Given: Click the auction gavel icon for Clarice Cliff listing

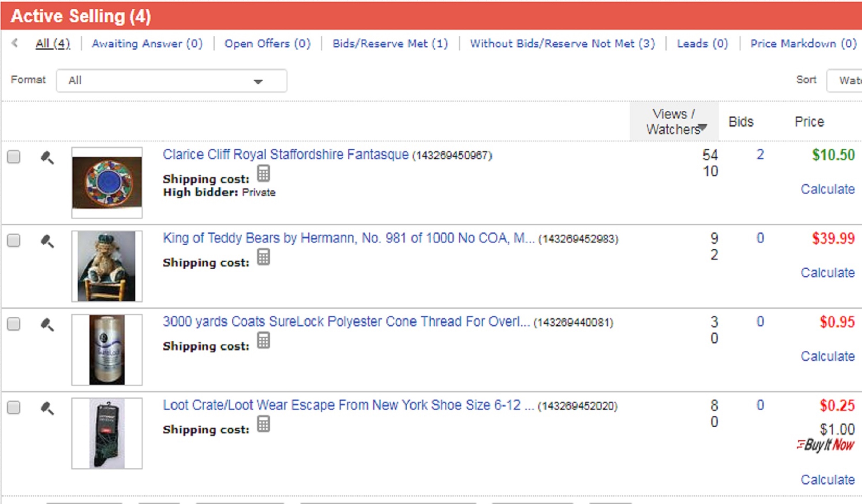Looking at the screenshot, I should click(47, 158).
